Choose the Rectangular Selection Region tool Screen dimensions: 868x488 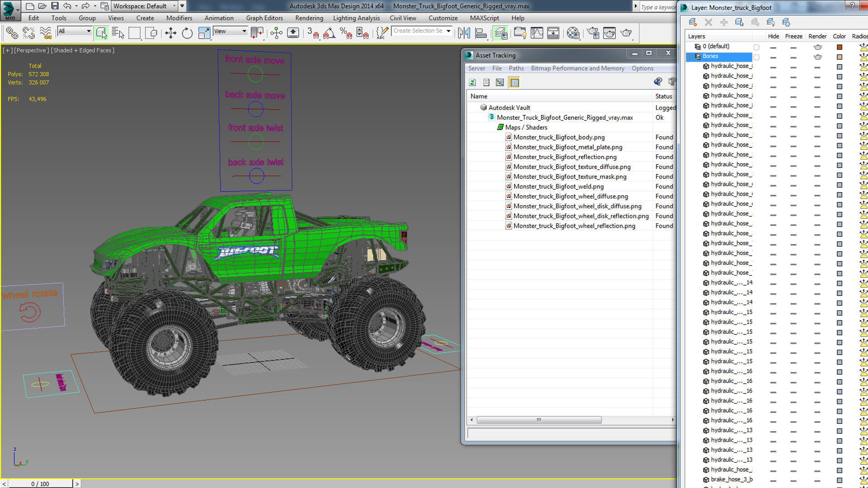pos(134,33)
